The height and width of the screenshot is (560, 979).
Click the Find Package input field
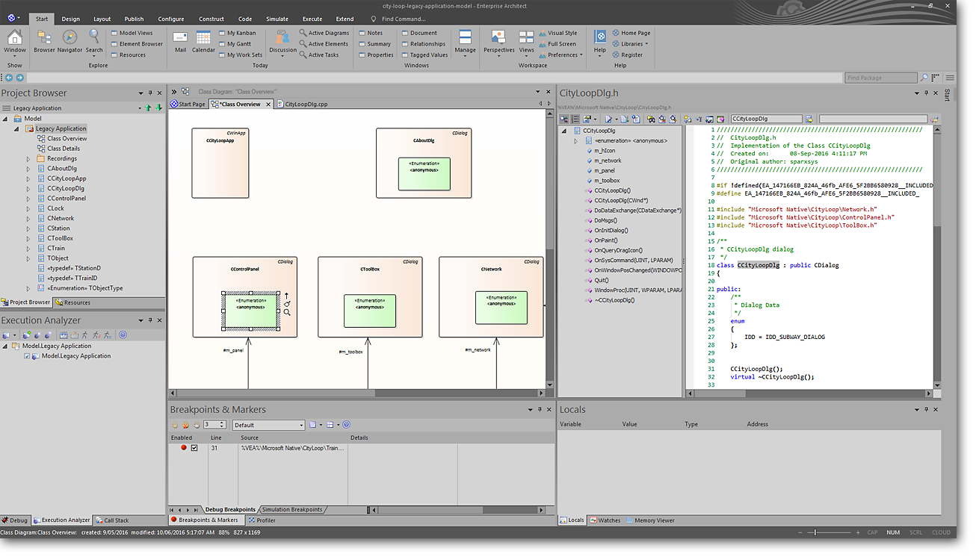click(880, 78)
